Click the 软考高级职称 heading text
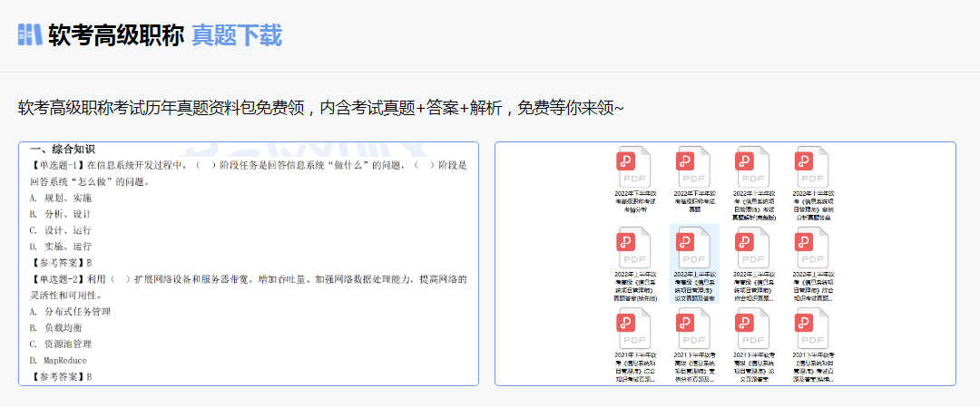The height and width of the screenshot is (407, 980). [x=116, y=35]
